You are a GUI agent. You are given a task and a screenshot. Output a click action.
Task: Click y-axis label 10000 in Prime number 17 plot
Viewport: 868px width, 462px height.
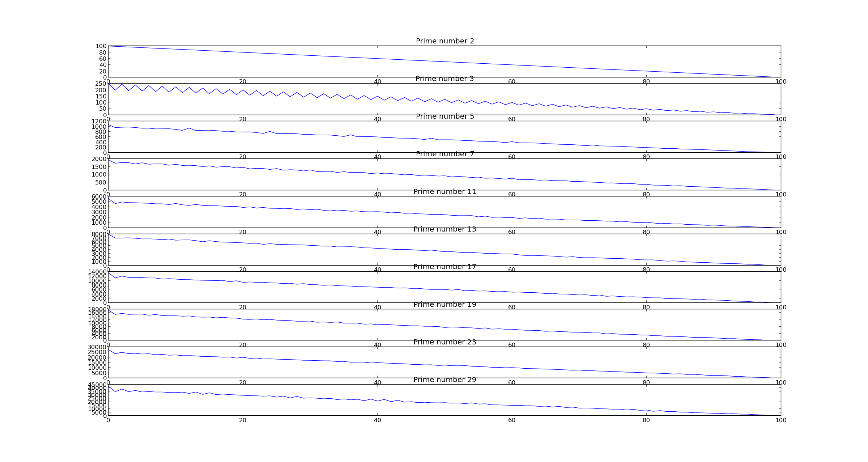pyautogui.click(x=98, y=281)
